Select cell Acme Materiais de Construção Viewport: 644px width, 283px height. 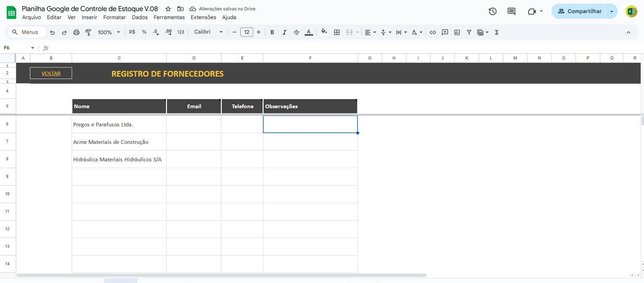[119, 142]
